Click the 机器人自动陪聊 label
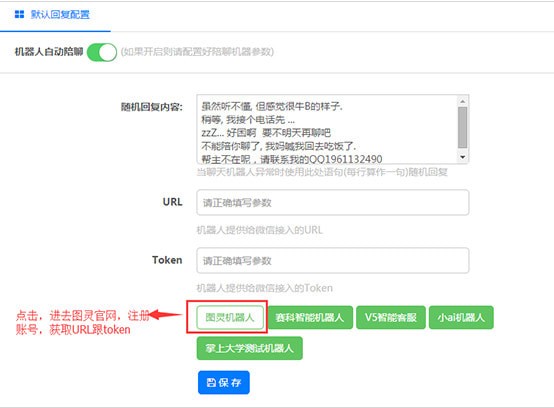554x408 pixels. pyautogui.click(x=49, y=52)
